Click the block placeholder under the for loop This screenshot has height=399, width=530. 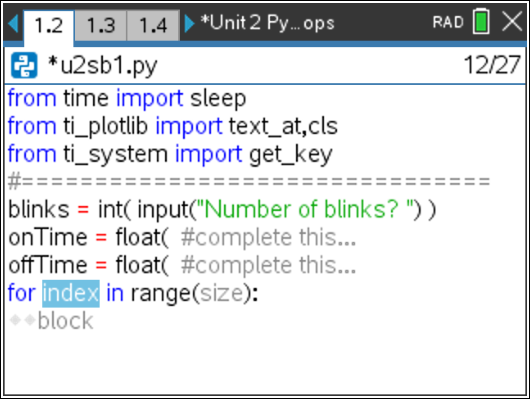point(65,321)
